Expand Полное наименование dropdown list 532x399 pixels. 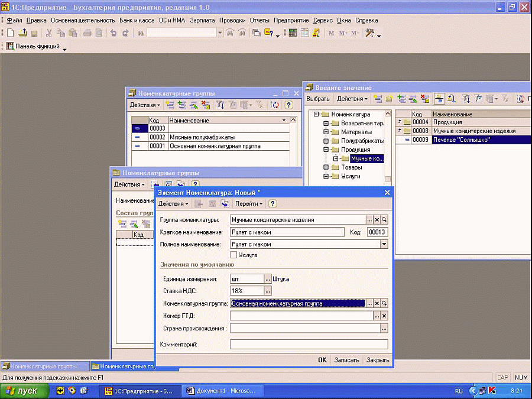pos(384,244)
